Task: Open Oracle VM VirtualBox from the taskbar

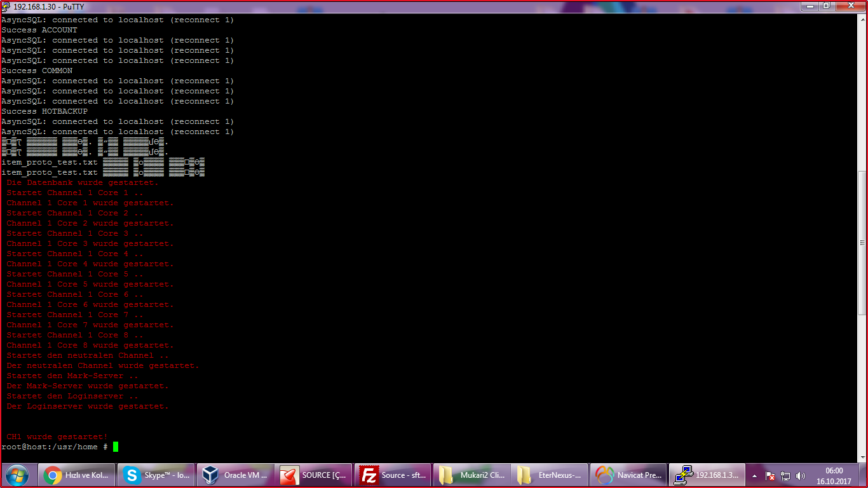Action: pyautogui.click(x=234, y=475)
